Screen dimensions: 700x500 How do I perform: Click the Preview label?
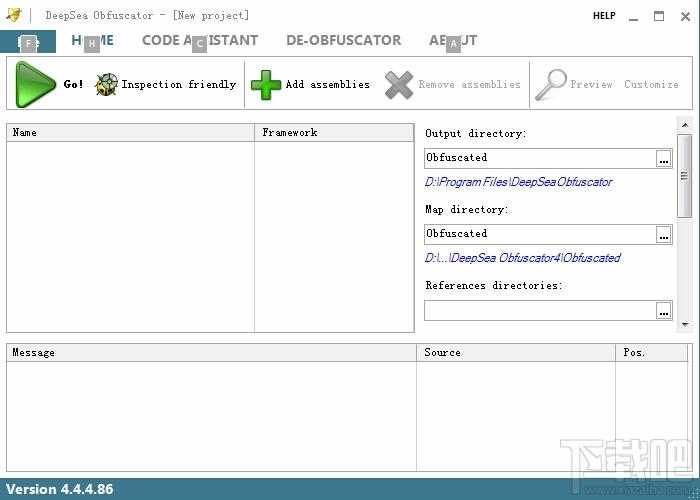(x=591, y=84)
